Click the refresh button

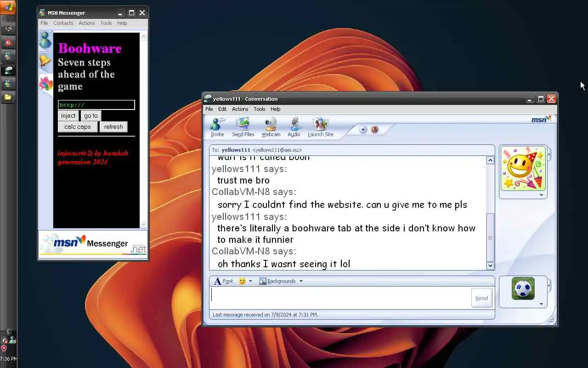[113, 127]
